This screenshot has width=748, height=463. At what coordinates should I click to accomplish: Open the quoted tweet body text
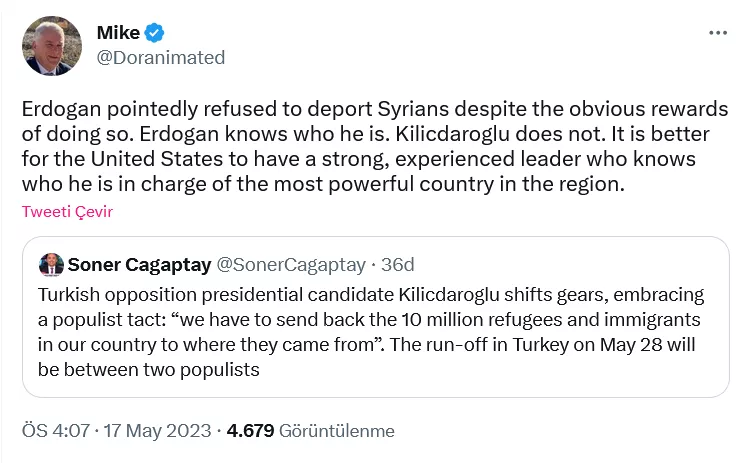pos(370,332)
